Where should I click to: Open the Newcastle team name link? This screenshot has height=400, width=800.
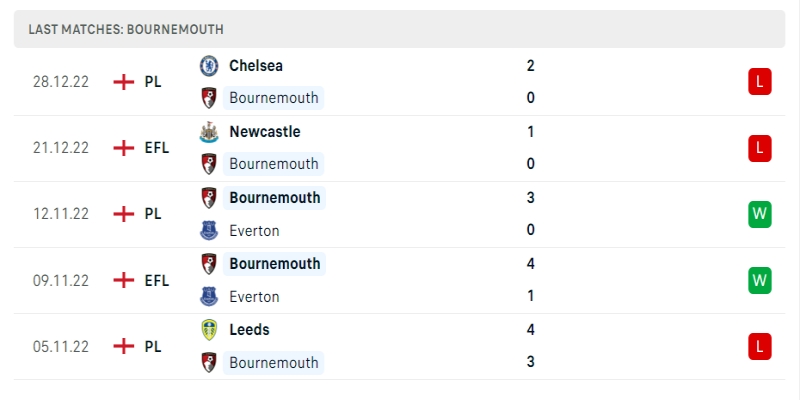tap(264, 132)
